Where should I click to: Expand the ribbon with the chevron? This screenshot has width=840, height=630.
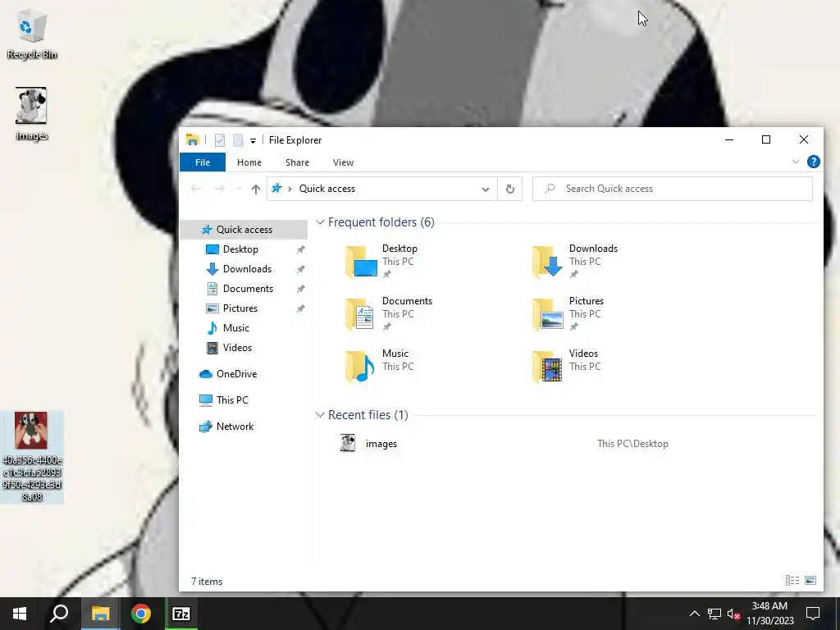pos(796,162)
